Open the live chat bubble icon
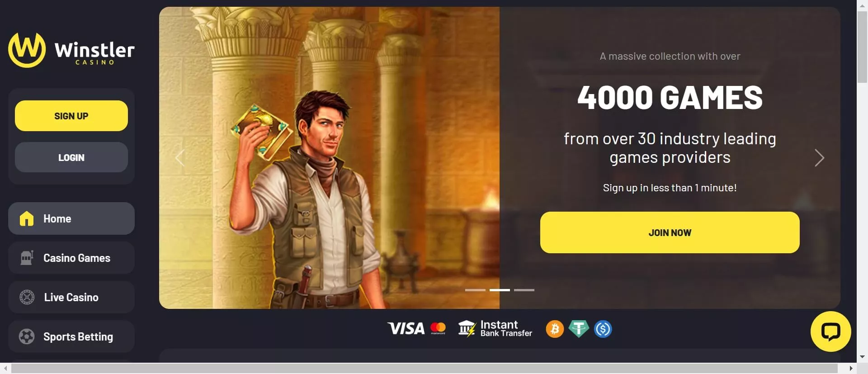 [830, 331]
